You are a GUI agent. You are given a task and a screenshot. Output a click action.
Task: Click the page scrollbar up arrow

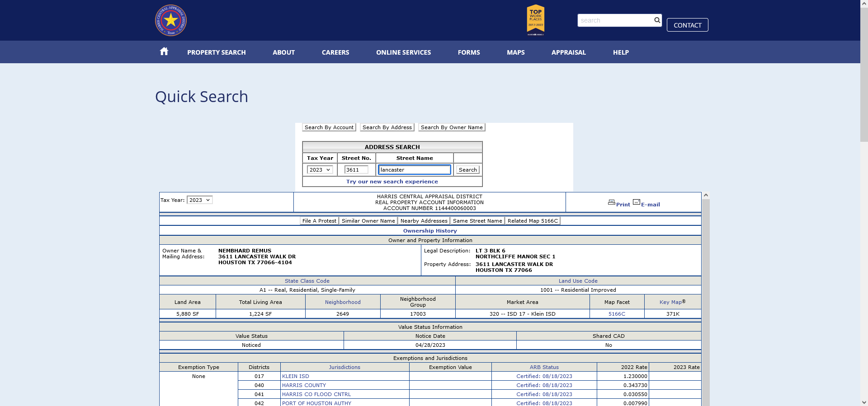864,4
